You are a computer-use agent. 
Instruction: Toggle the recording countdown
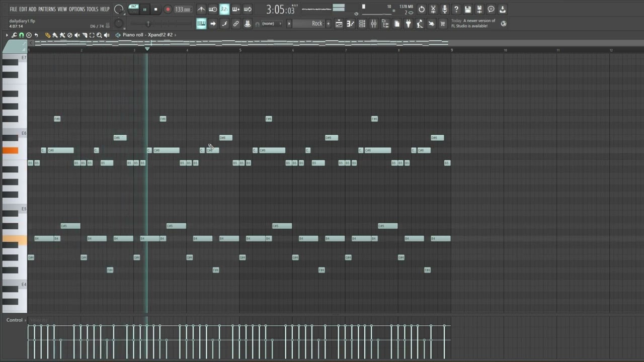point(224,9)
